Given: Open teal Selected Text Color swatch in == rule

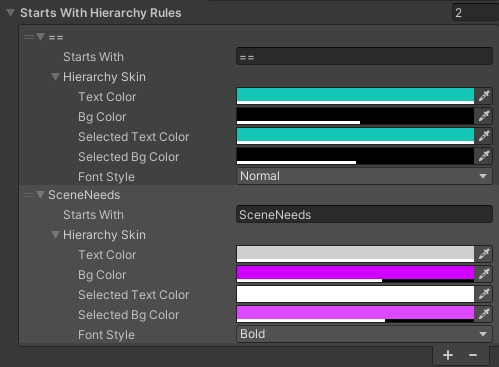Looking at the screenshot, I should 355,136.
